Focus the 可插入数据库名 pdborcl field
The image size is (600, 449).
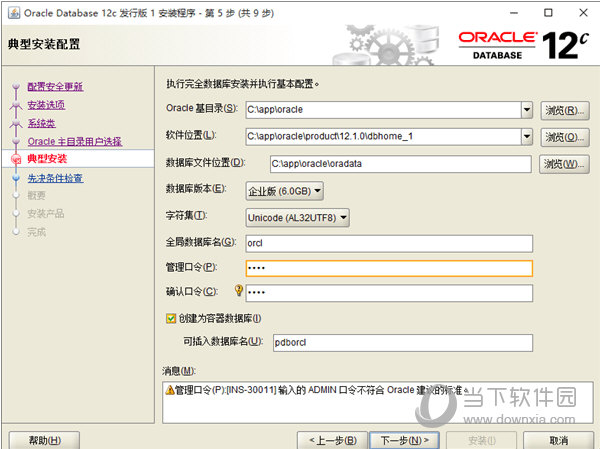403,343
